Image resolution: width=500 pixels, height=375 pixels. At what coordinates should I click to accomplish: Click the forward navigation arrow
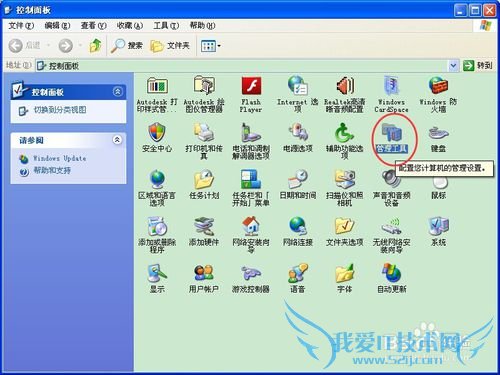[x=66, y=45]
